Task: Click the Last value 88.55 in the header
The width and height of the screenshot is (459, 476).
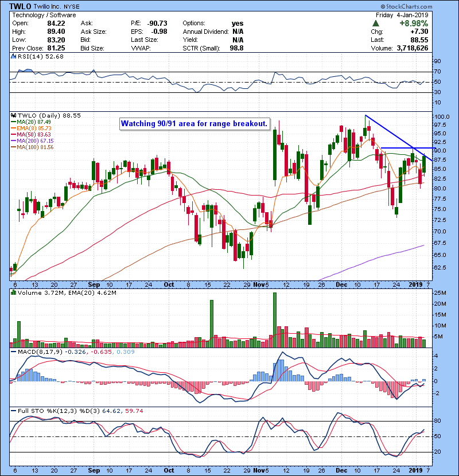Action: click(419, 40)
